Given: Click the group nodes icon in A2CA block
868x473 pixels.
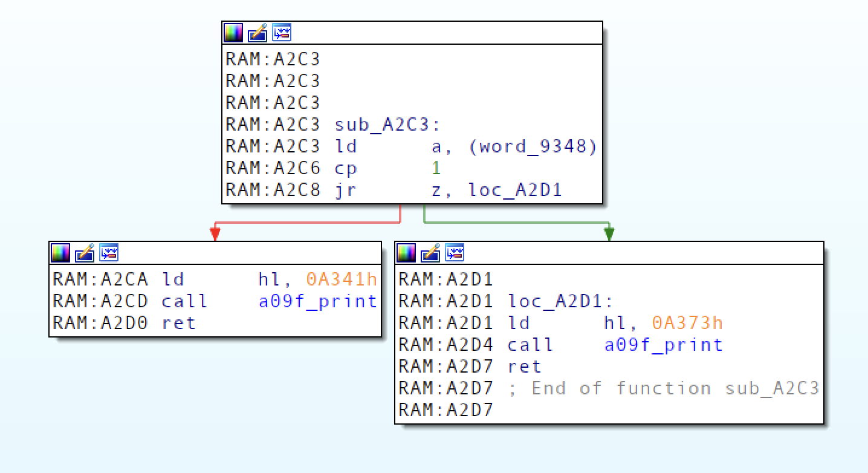Looking at the screenshot, I should (x=109, y=253).
